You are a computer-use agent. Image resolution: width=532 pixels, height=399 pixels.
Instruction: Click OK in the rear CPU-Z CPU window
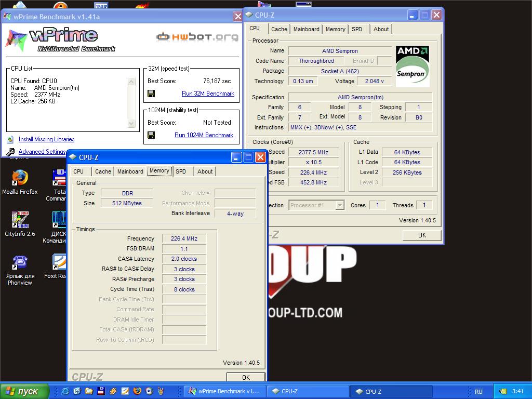422,235
